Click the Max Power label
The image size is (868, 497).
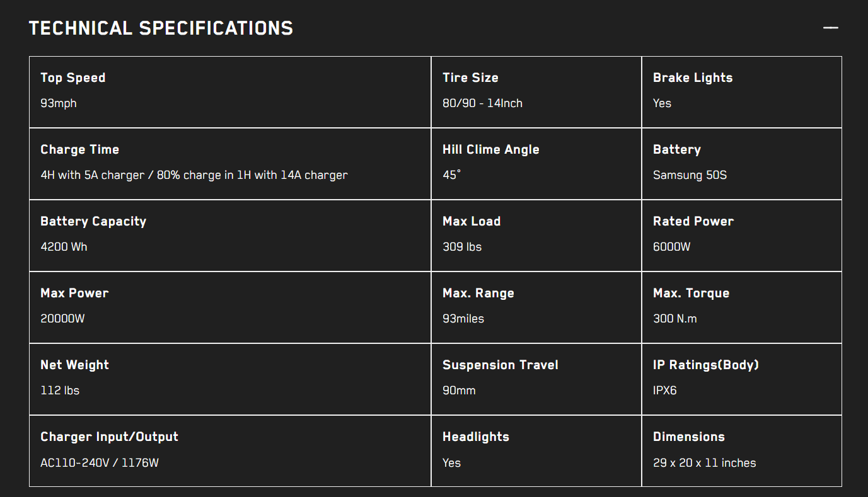coord(74,293)
